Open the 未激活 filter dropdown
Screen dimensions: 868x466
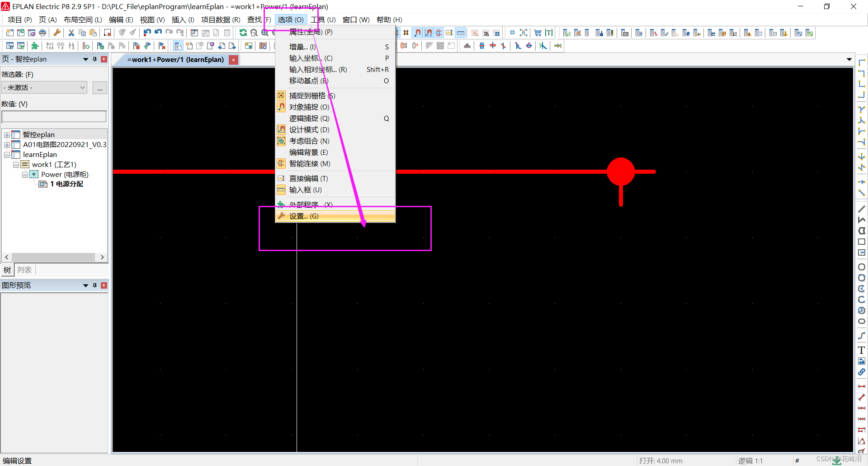click(x=44, y=87)
